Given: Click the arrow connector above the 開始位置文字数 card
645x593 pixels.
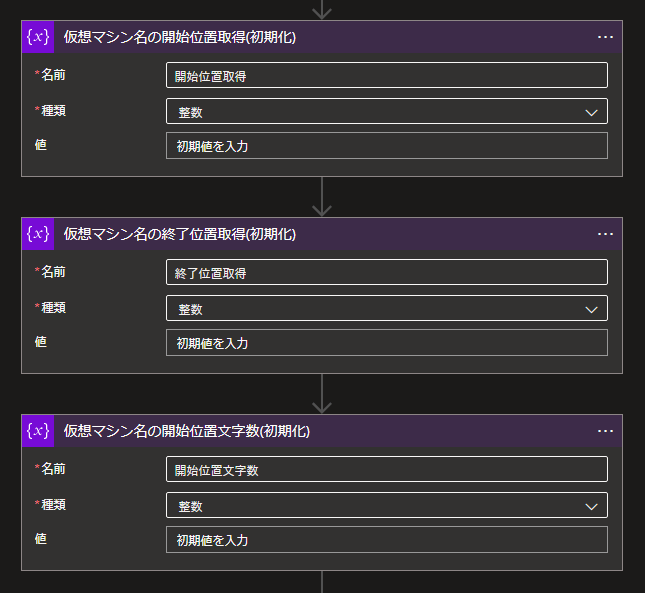Looking at the screenshot, I should click(322, 394).
